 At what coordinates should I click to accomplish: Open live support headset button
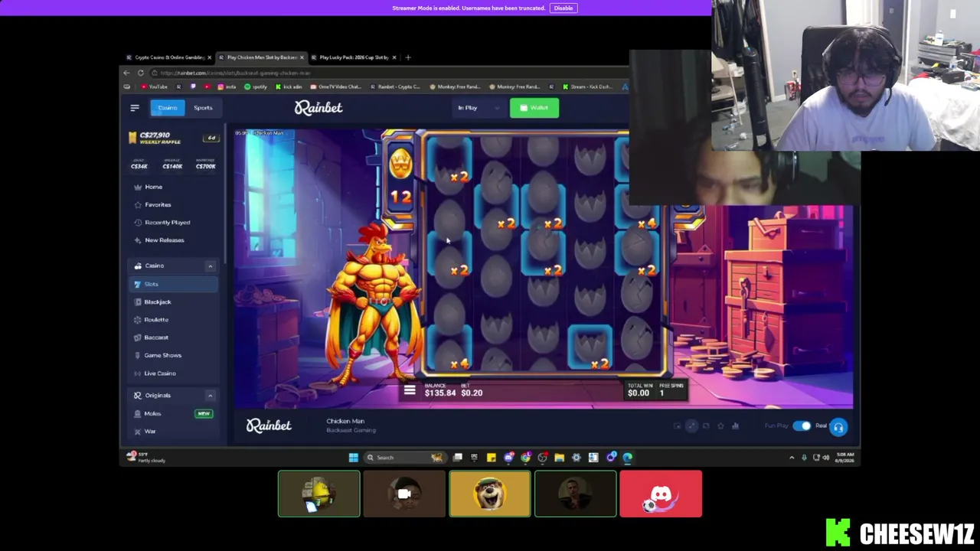click(x=838, y=428)
